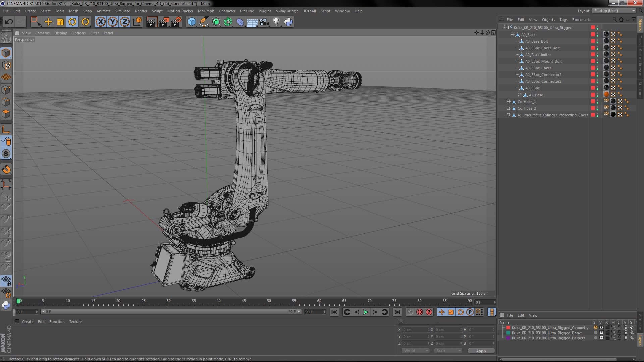This screenshot has height=362, width=644.
Task: Add a Camera object from the toolbar
Action: [x=264, y=22]
